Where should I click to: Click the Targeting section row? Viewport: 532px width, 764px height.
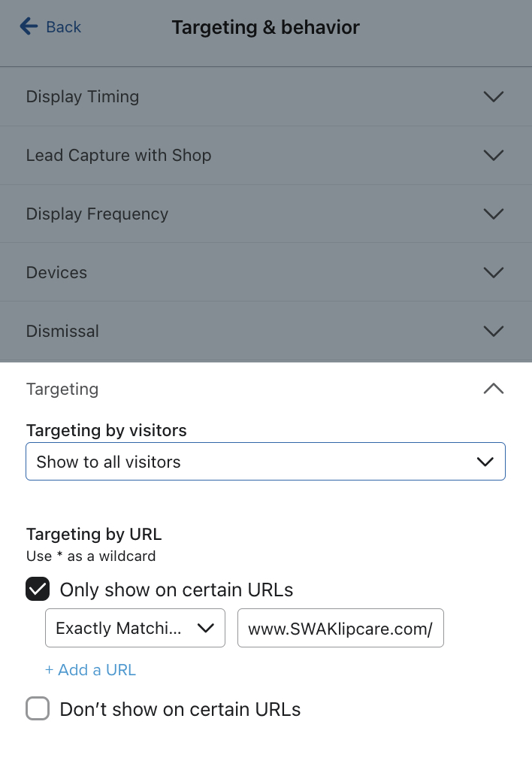point(265,389)
